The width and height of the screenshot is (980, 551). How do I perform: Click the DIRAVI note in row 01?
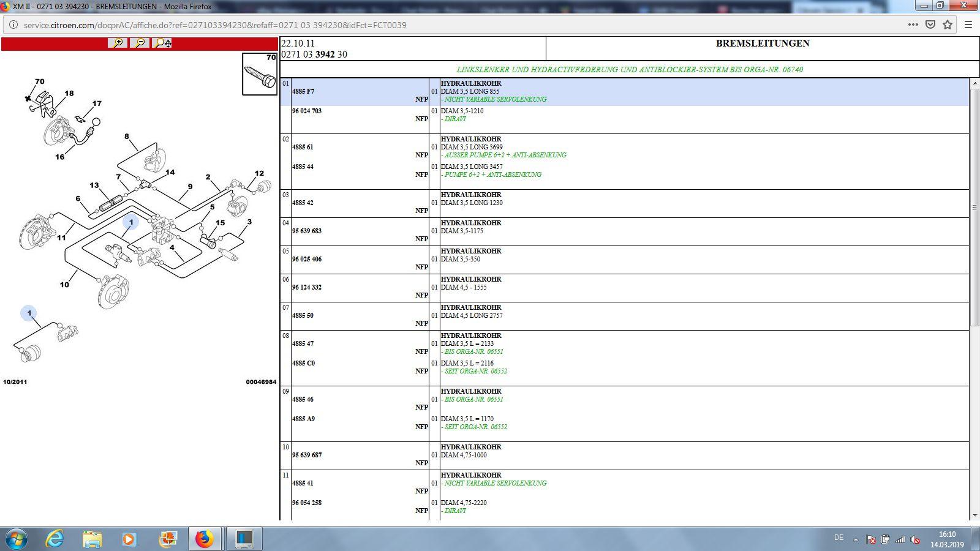454,119
